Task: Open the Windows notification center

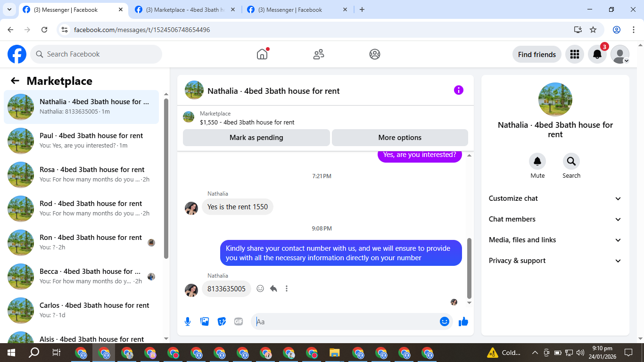Action: pos(628,353)
